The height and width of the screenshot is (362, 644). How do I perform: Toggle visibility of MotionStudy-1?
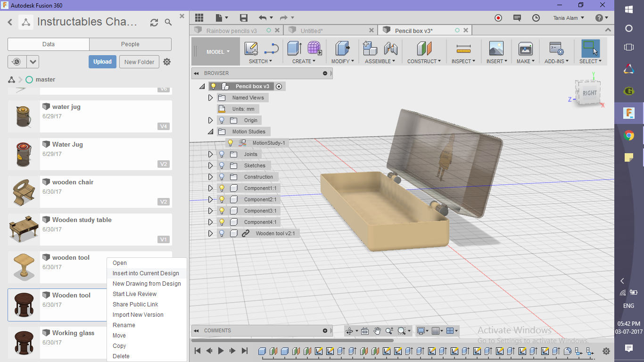coord(231,142)
